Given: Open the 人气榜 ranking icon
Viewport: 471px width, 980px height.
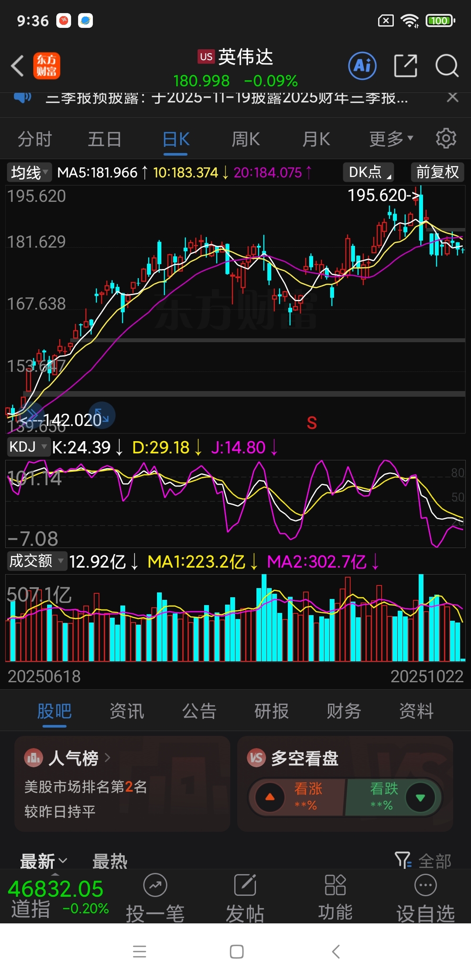Looking at the screenshot, I should click(x=34, y=758).
